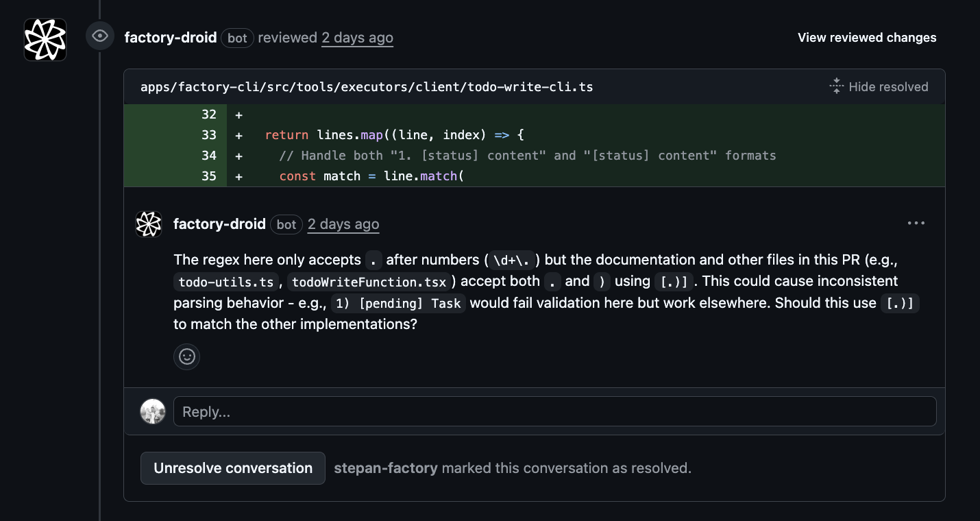This screenshot has width=980, height=521.
Task: Expand the comment options via the ellipsis
Action: click(x=916, y=222)
